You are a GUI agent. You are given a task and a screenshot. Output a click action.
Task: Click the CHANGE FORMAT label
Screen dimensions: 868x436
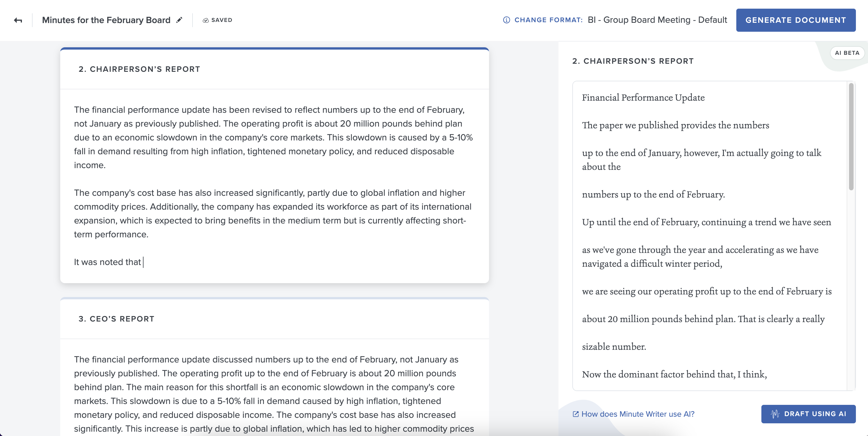click(548, 20)
